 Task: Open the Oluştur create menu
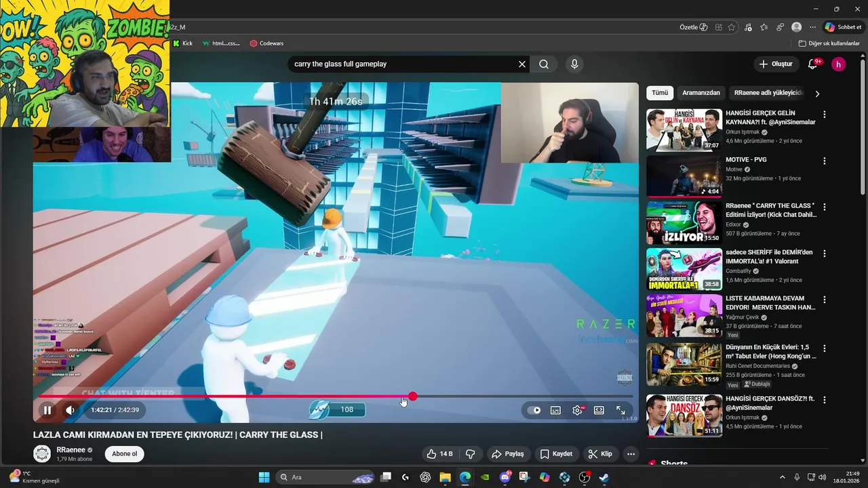776,64
